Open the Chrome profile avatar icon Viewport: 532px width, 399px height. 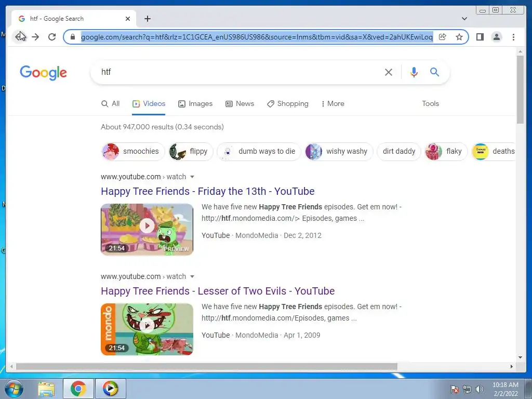coord(496,37)
